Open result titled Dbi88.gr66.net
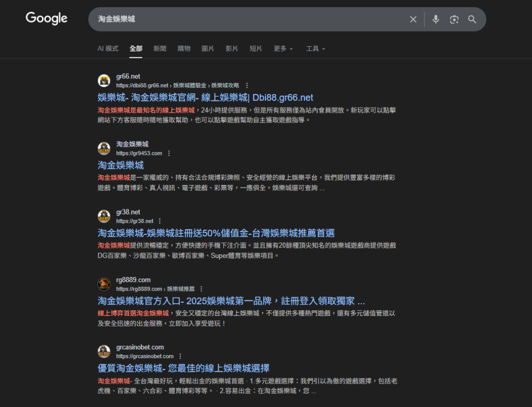 (205, 98)
